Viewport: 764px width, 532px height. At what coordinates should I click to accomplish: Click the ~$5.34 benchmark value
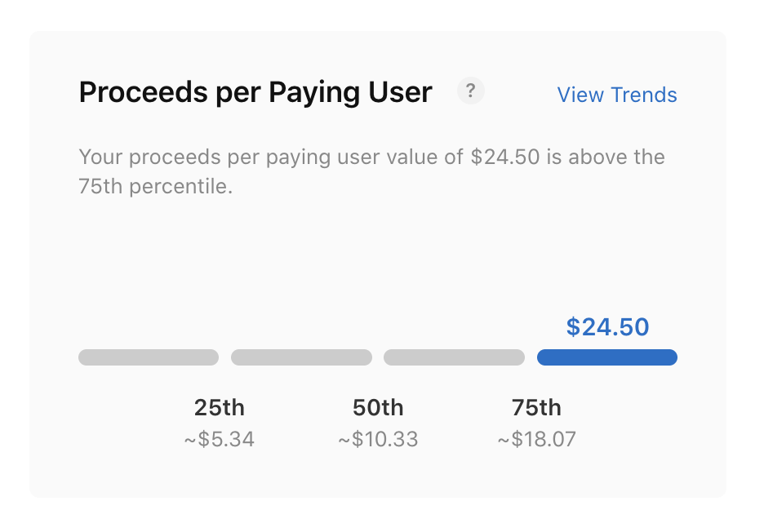click(219, 440)
